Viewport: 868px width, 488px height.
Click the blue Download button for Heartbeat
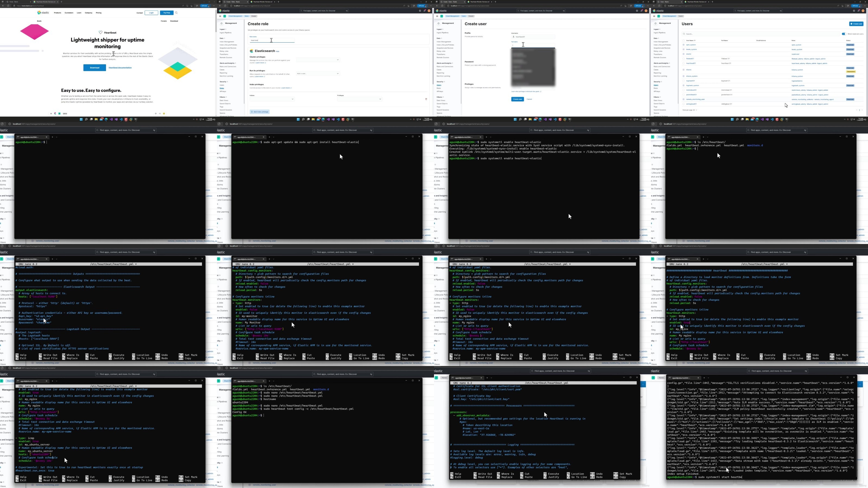click(x=95, y=68)
